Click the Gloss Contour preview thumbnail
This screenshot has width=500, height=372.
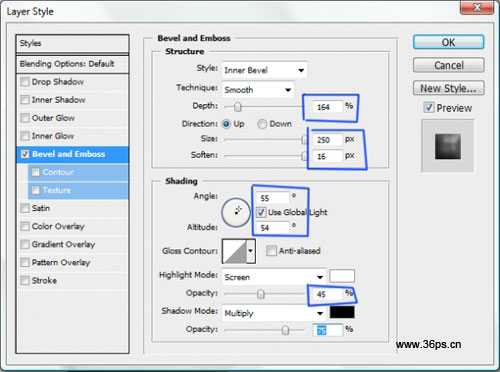coord(235,251)
